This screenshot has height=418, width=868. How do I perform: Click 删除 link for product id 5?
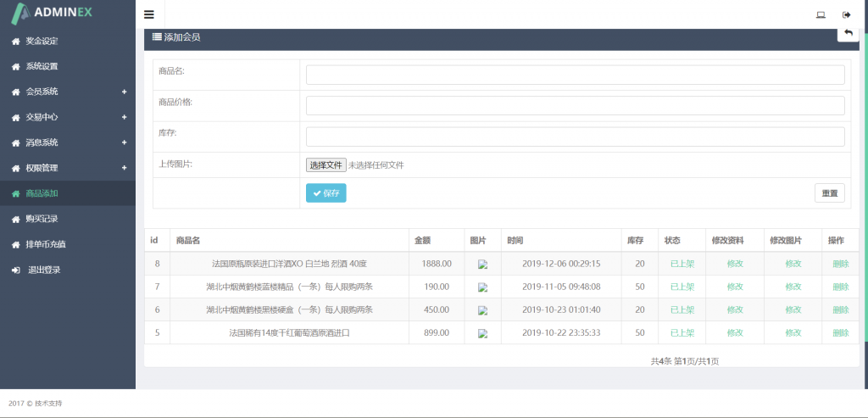click(x=840, y=333)
